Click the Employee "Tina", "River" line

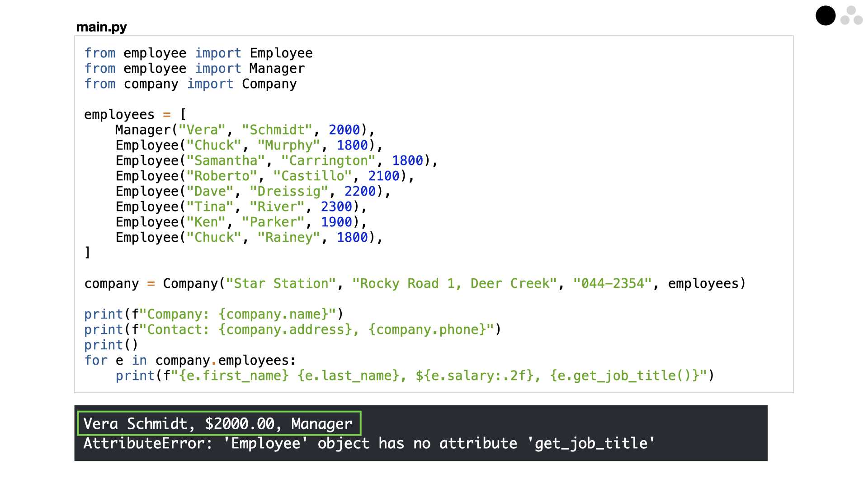pyautogui.click(x=241, y=207)
